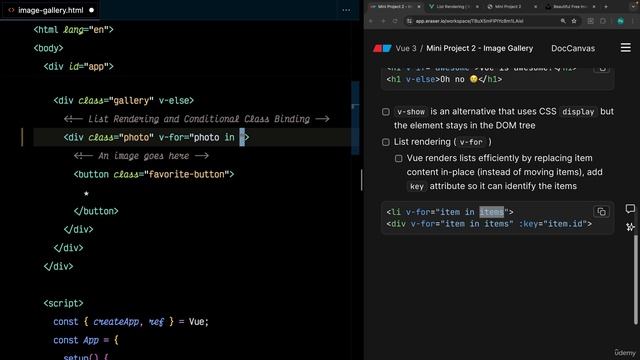Click the opening script tag
The height and width of the screenshot is (360, 640).
click(x=63, y=303)
